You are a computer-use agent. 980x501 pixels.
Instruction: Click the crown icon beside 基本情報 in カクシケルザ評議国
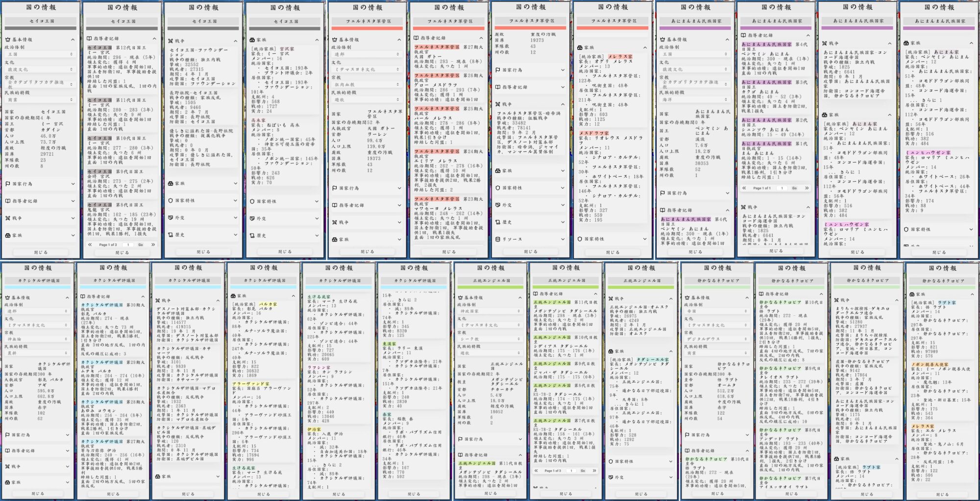coord(7,298)
